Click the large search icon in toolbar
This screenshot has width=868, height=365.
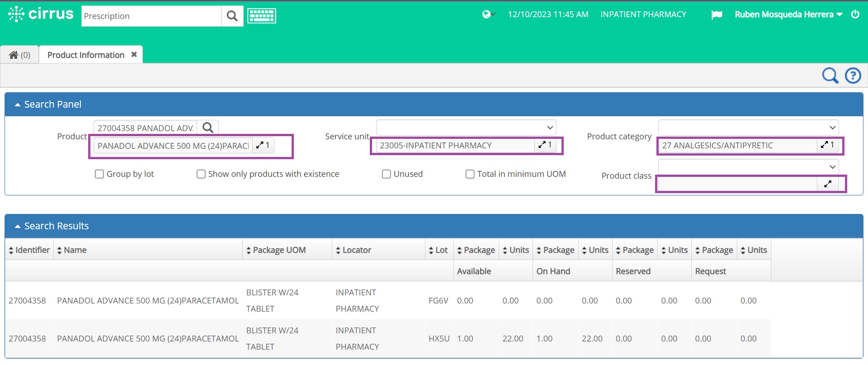pos(830,76)
